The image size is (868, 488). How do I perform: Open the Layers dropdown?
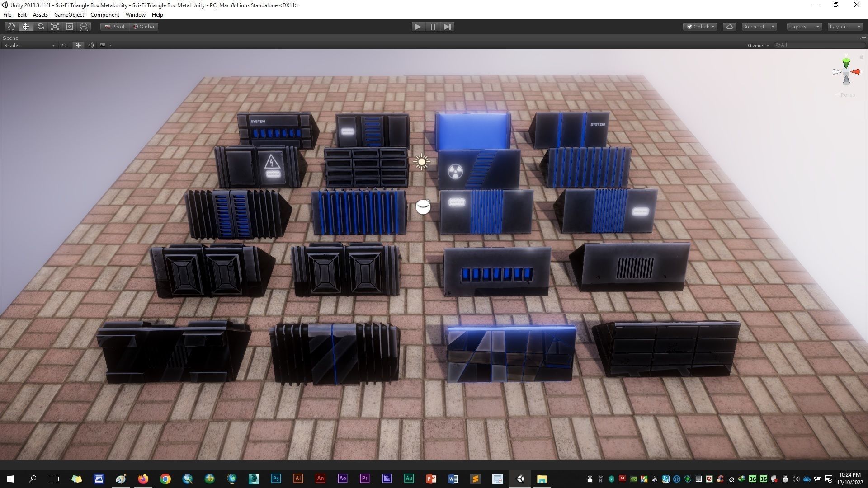804,27
